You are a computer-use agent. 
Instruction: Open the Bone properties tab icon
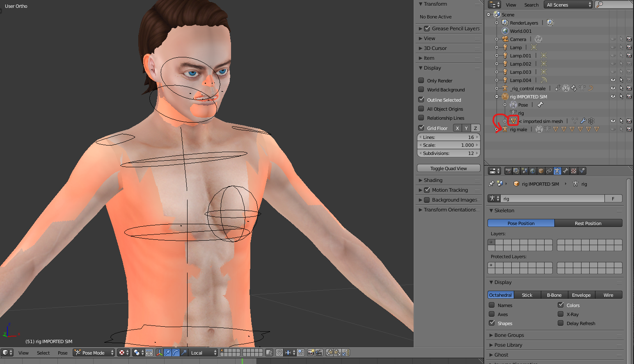tap(565, 171)
